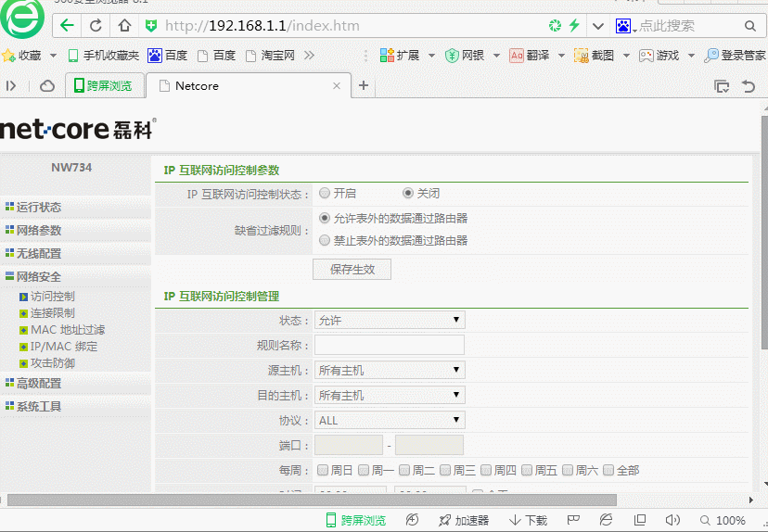Select 禁止表外的数据通过路由器 option

click(325, 240)
